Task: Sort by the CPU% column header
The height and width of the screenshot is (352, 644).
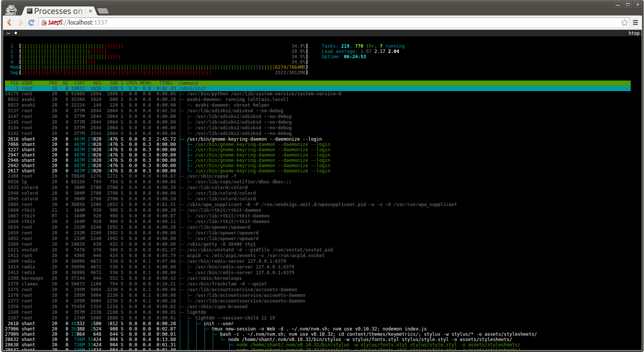Action: tap(132, 83)
